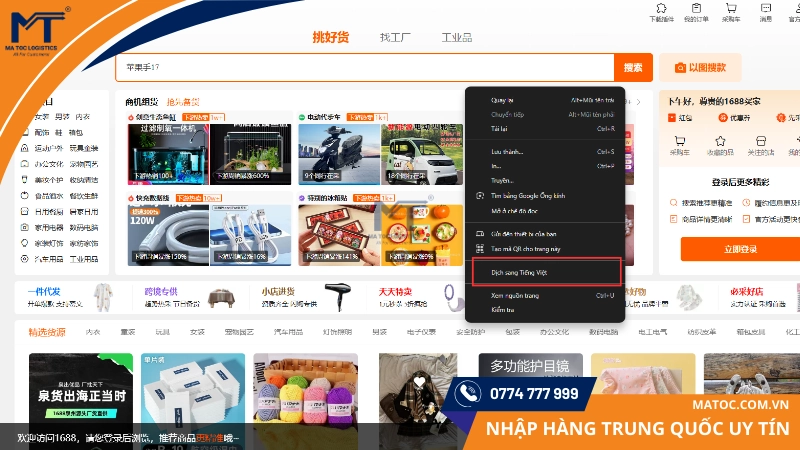This screenshot has height=450, width=800.
Task: Choose In... in the context menu
Action: (545, 166)
